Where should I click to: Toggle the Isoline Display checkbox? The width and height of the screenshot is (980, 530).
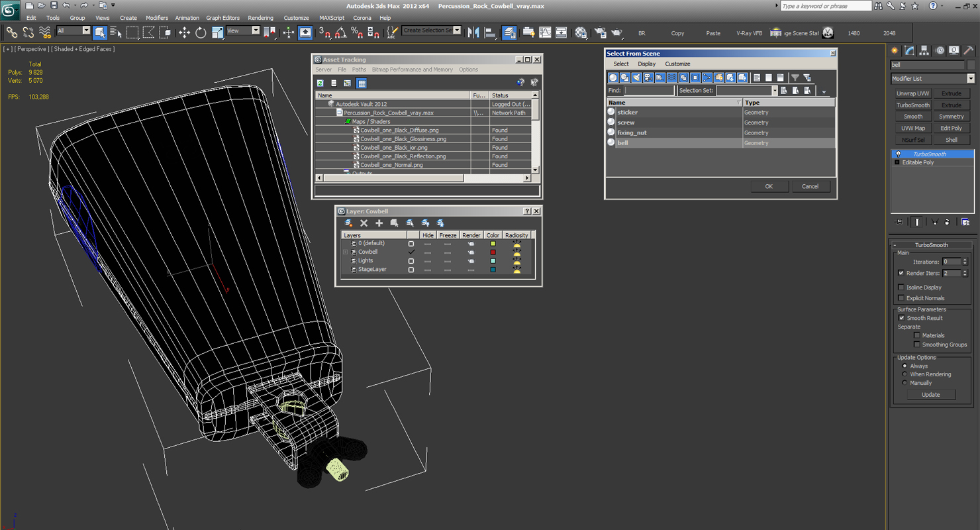901,288
